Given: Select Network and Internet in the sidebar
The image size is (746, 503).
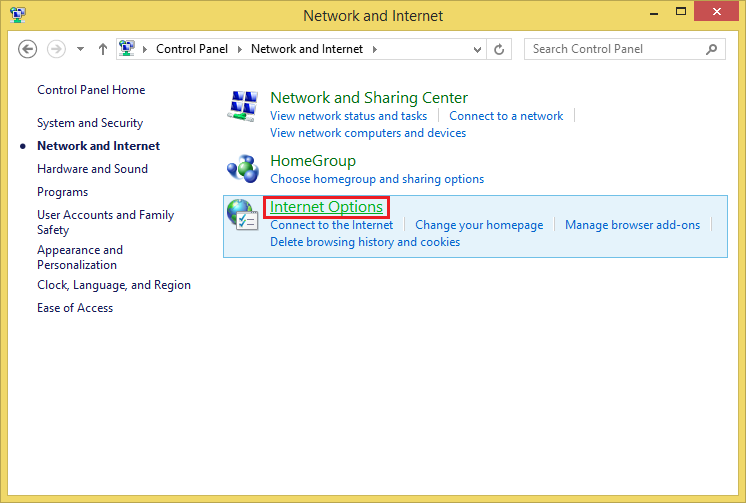Looking at the screenshot, I should pyautogui.click(x=98, y=146).
